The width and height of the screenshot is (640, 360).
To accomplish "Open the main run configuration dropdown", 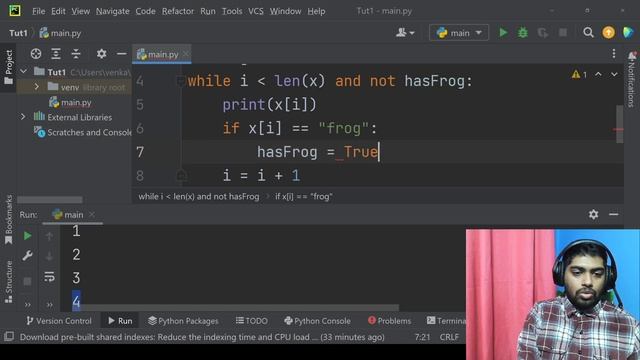I will 459,33.
